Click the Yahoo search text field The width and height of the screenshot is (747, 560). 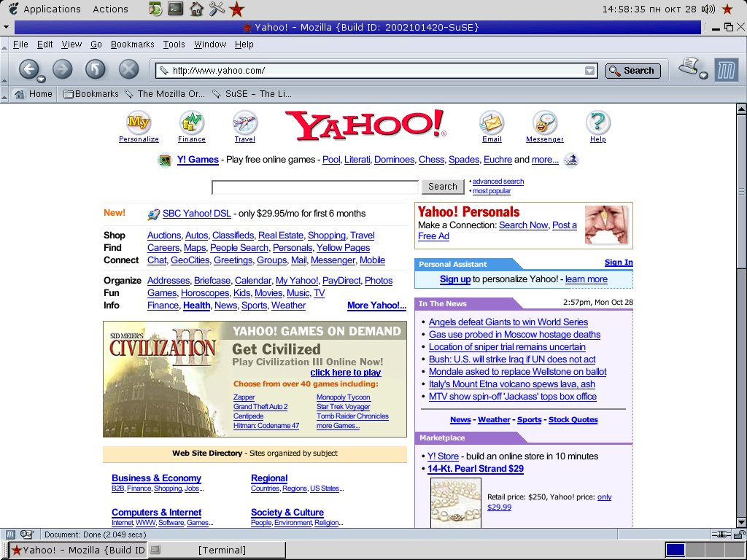click(x=314, y=187)
